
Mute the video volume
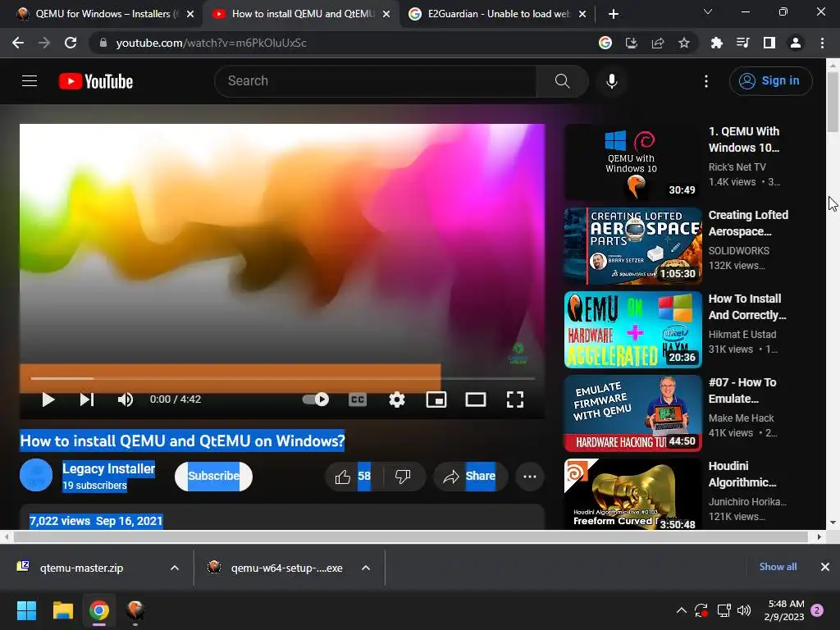[x=126, y=399]
